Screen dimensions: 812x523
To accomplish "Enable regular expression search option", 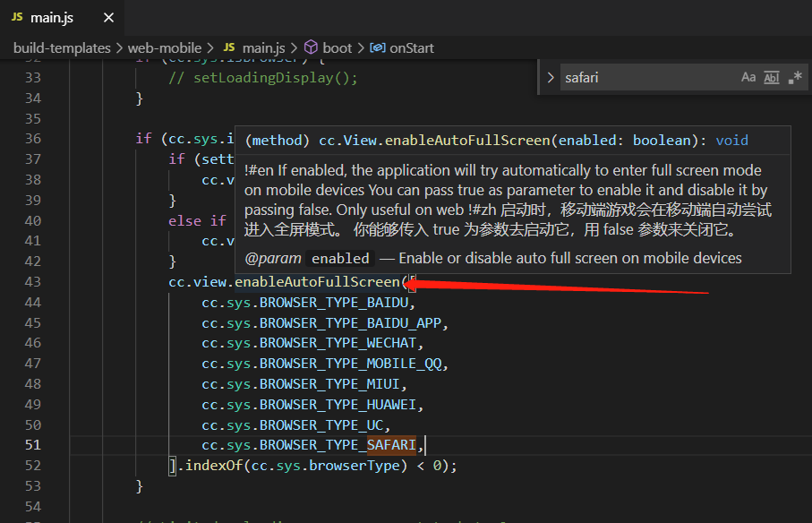I will (x=795, y=78).
